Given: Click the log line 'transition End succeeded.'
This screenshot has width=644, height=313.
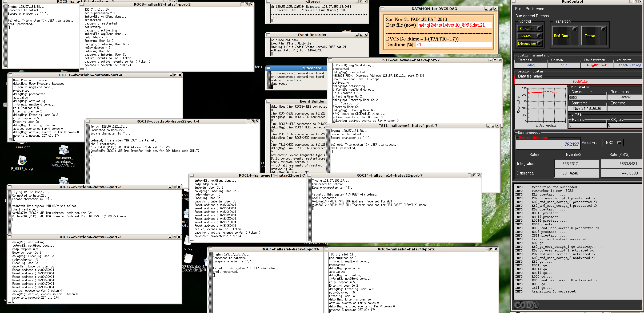Looking at the screenshot, I should point(555,187).
